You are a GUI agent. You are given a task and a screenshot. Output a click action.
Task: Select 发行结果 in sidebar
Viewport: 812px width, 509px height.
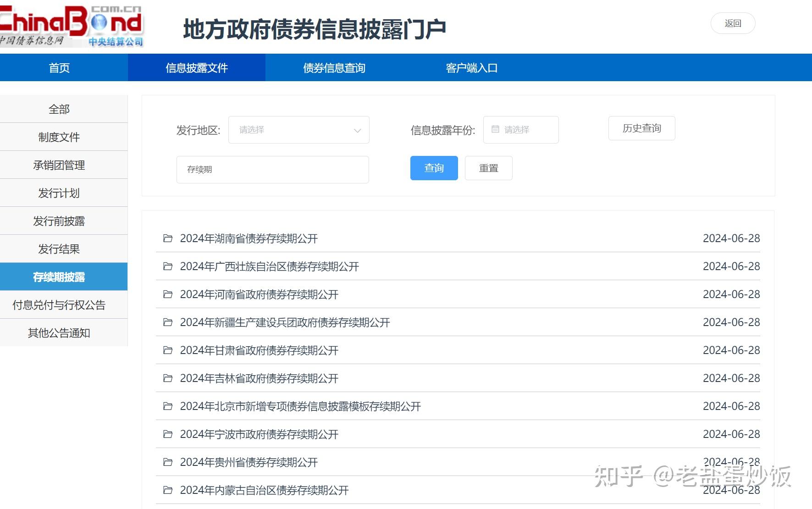tap(64, 249)
